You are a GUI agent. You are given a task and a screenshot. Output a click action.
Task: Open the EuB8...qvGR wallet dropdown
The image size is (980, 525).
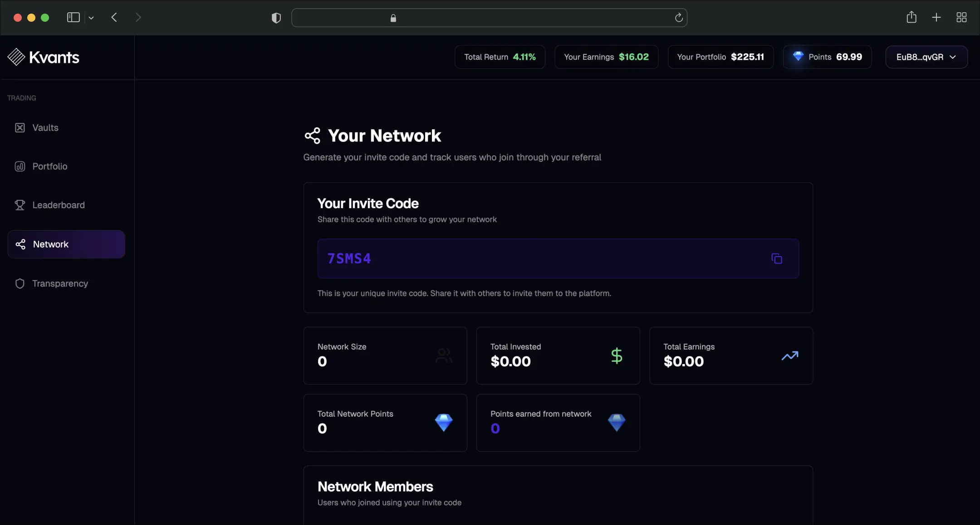coord(926,57)
